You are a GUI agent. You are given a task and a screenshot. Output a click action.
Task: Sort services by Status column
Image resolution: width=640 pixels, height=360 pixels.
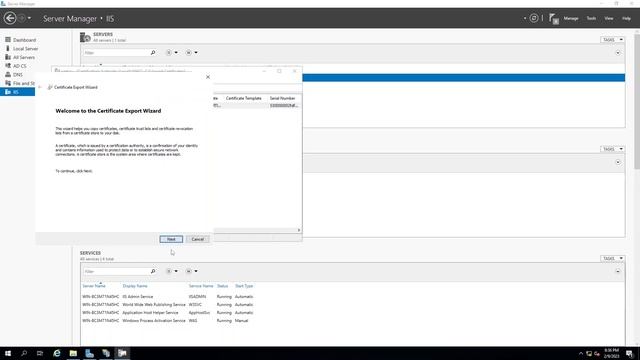[x=222, y=286]
